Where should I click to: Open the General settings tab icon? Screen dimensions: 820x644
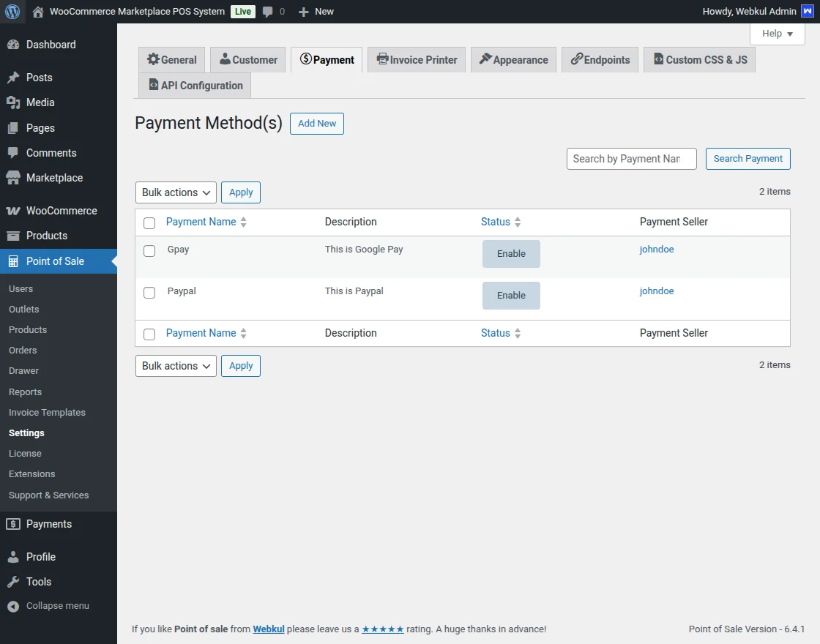click(x=154, y=59)
